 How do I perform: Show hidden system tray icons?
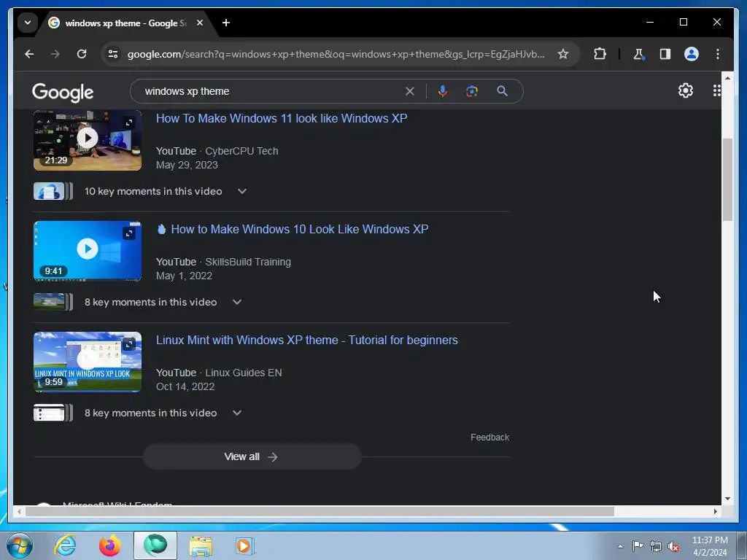[620, 546]
